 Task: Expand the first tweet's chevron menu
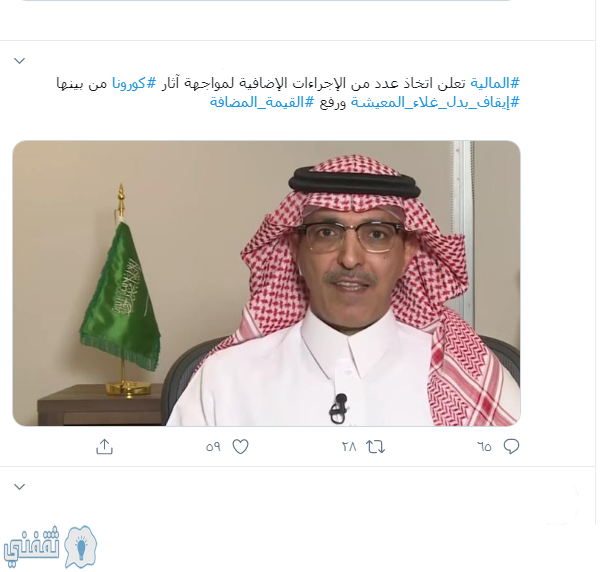[20, 61]
